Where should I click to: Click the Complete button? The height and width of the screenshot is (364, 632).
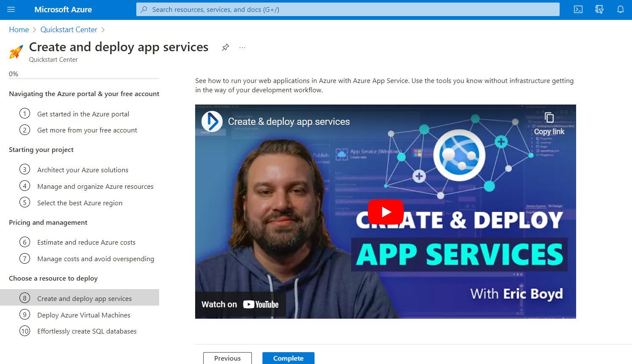click(288, 358)
